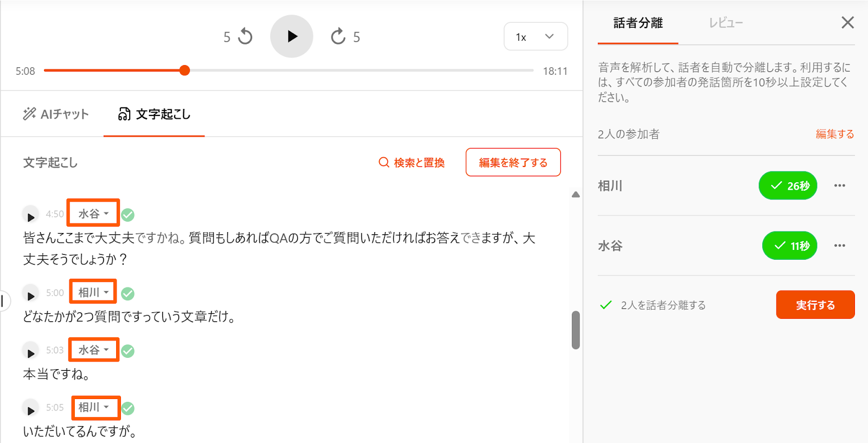Click transcript text いただいてるんですが。
This screenshot has height=443, width=868.
point(80,432)
